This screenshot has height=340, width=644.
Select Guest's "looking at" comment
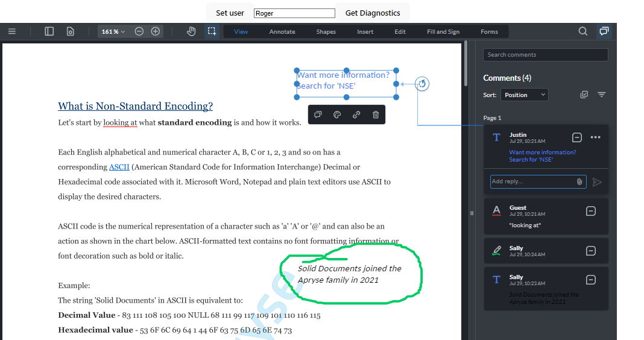(x=546, y=216)
